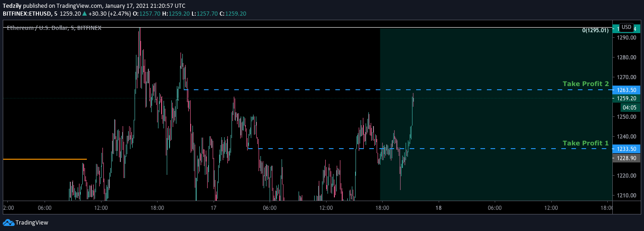Click the 0(1295.01) level label

(595, 30)
